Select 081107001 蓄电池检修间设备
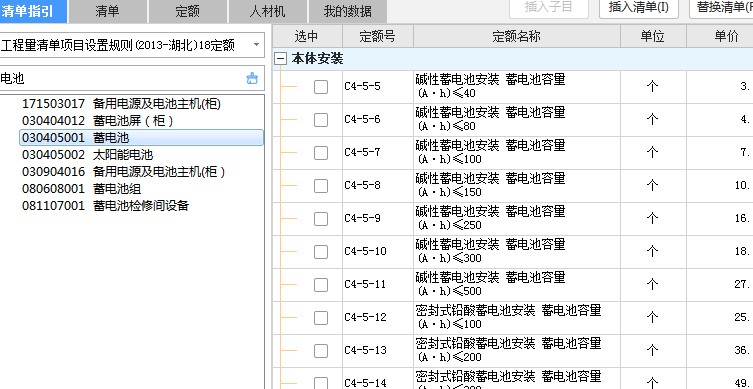 pyautogui.click(x=106, y=206)
